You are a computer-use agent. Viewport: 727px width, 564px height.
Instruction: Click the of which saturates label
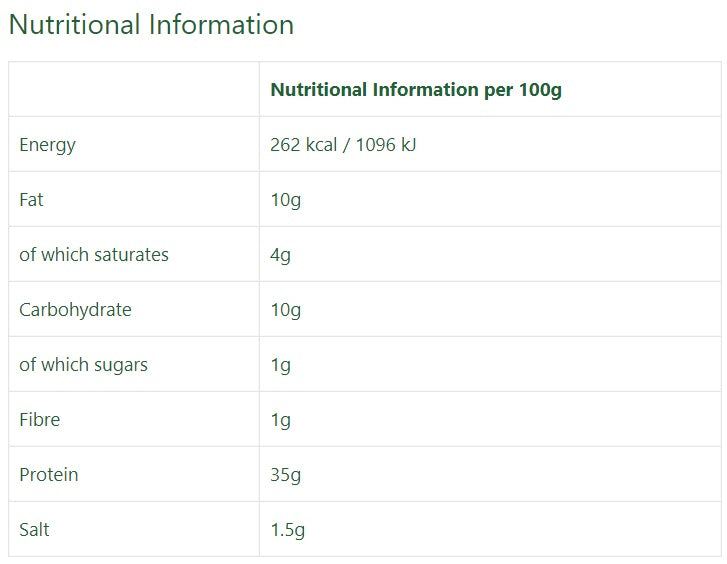pyautogui.click(x=94, y=255)
